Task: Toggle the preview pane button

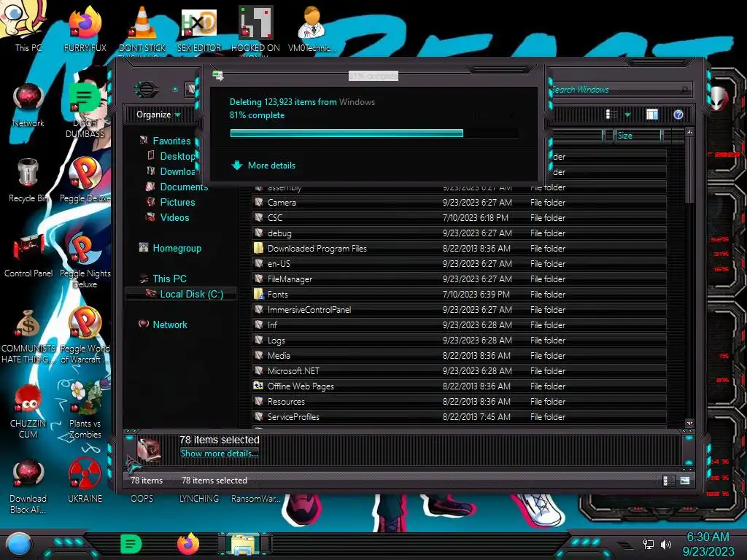Action: [652, 114]
